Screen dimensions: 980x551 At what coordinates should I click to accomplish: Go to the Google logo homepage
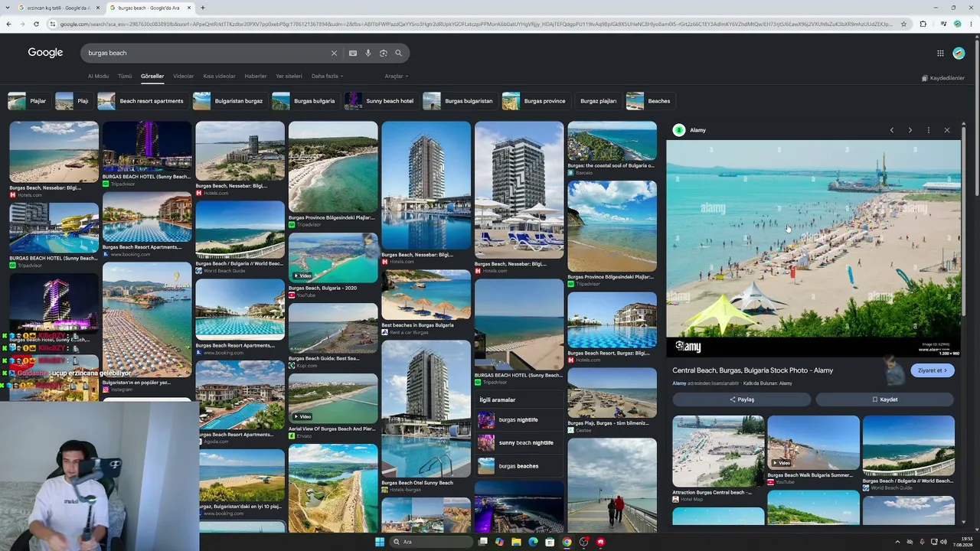(x=45, y=53)
